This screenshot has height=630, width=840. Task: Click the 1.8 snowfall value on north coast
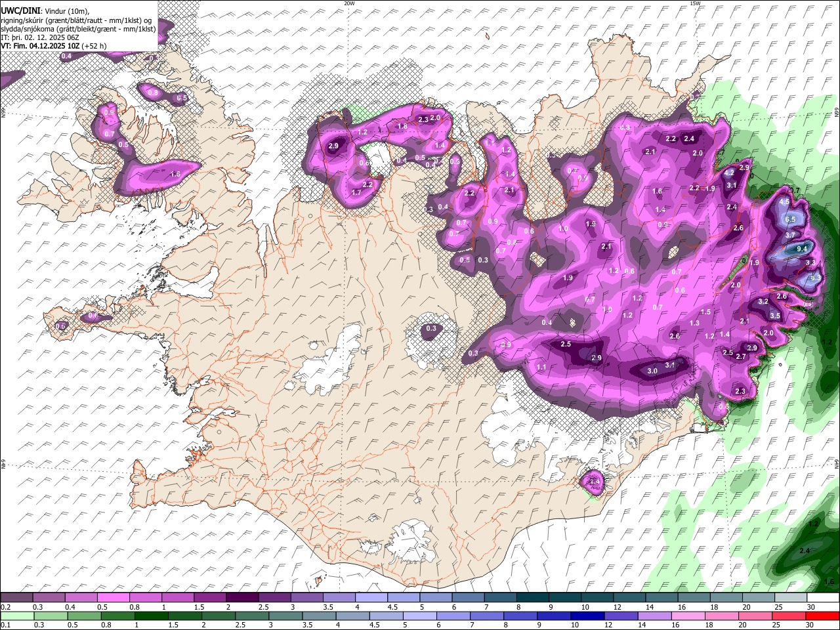402,127
